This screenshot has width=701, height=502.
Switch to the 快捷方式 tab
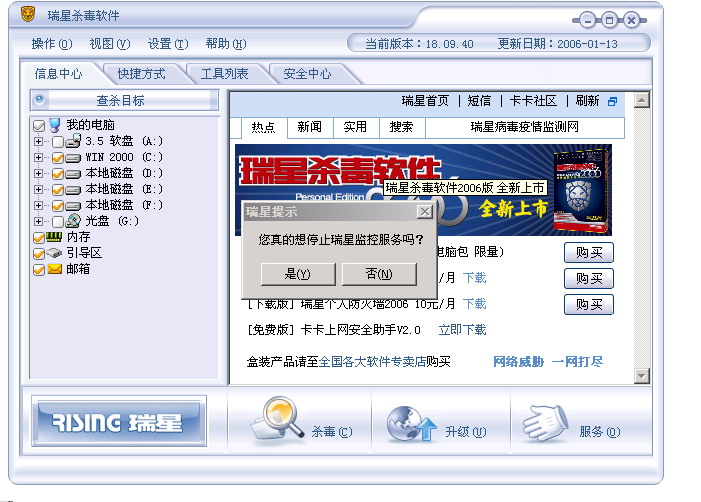click(x=141, y=74)
